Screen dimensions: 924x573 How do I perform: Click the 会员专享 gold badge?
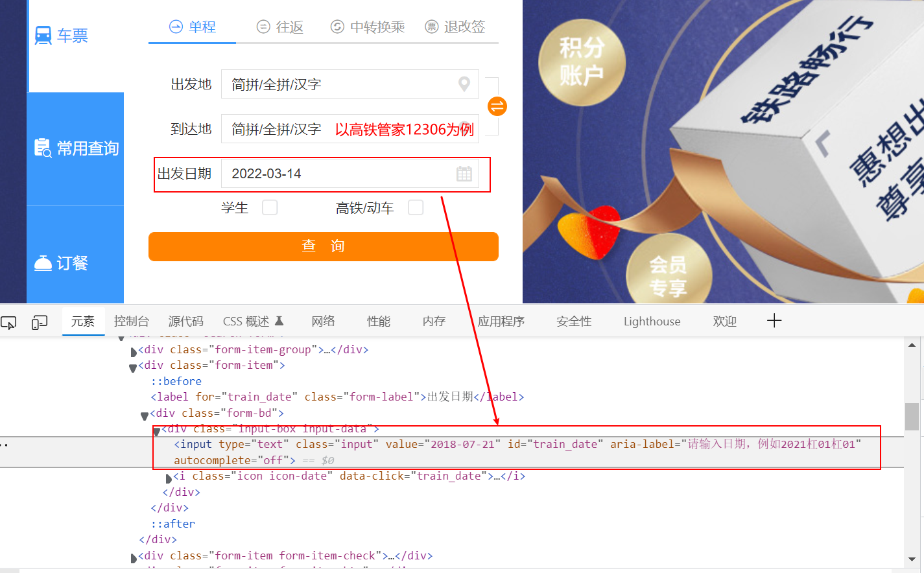669,275
